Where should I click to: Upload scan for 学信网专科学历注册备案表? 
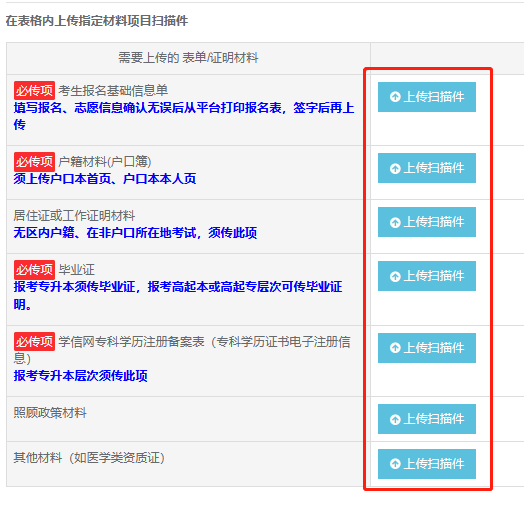coord(426,348)
